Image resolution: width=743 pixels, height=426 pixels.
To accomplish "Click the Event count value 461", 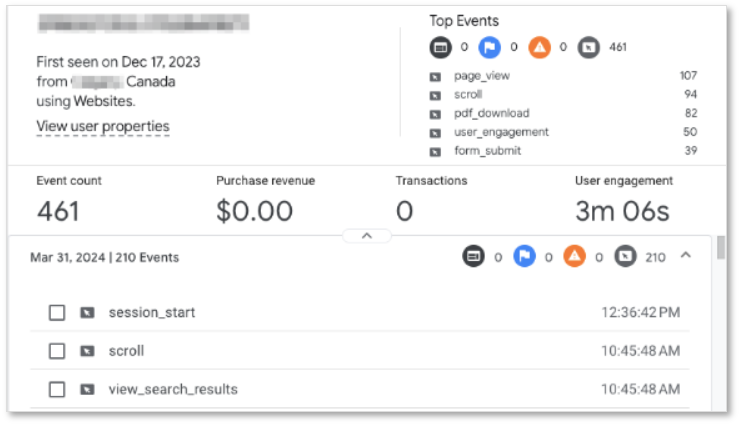I will click(58, 211).
